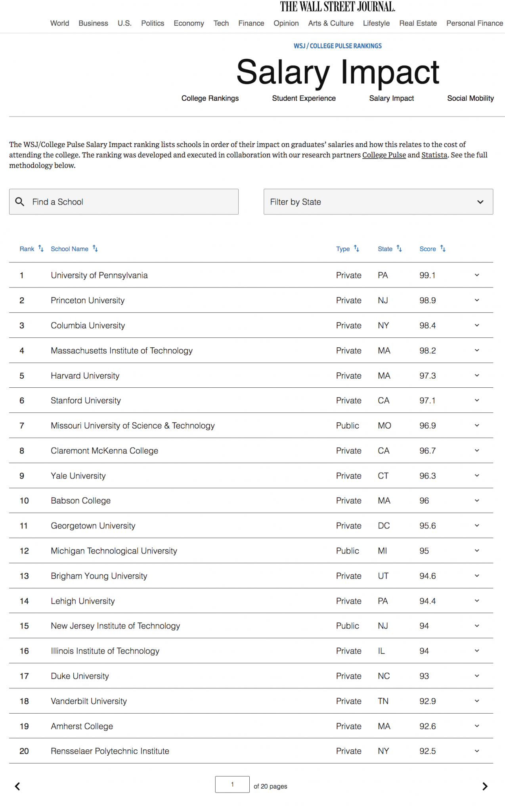Viewport: 505px width, 812px height.
Task: Follow the College Pulse link
Action: (x=384, y=155)
